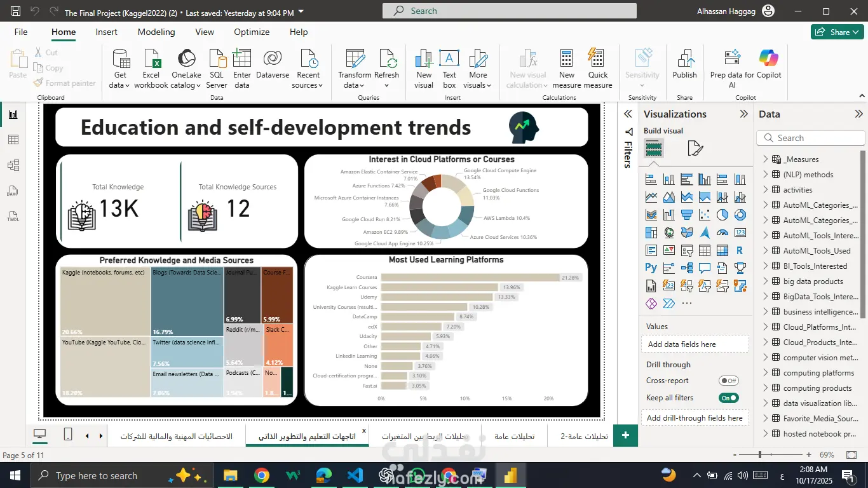868x488 pixels.
Task: Switch to Table view in left sidebar
Action: (x=13, y=140)
